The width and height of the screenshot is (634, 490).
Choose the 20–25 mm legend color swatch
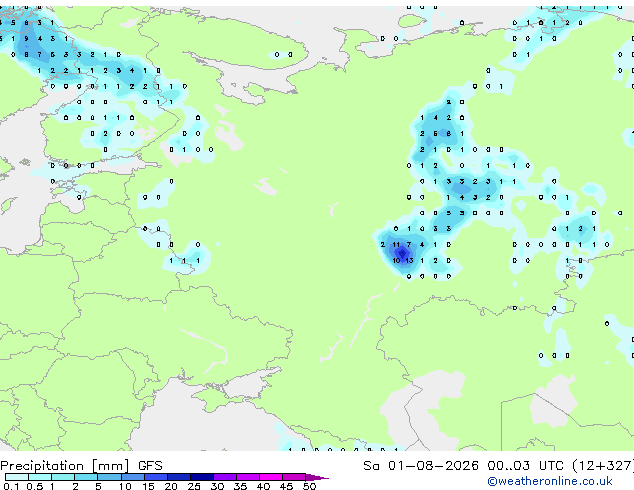pyautogui.click(x=178, y=477)
